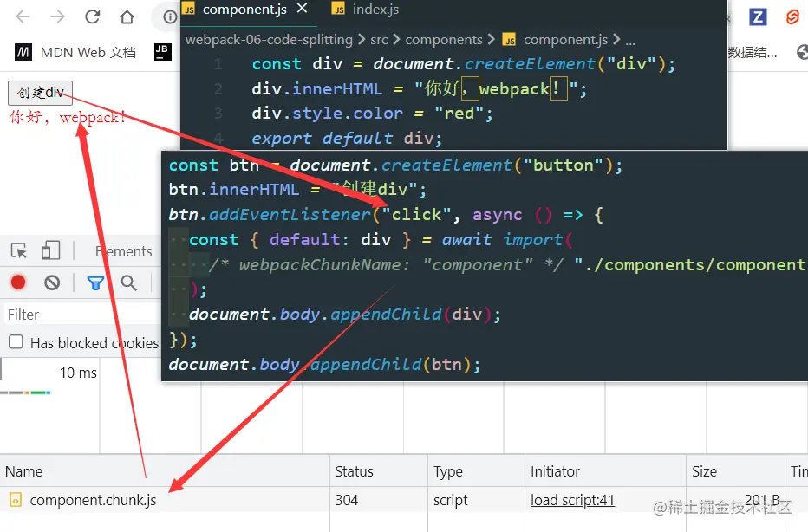This screenshot has height=532, width=808.
Task: Close the component.js editor tab
Action: 303,9
